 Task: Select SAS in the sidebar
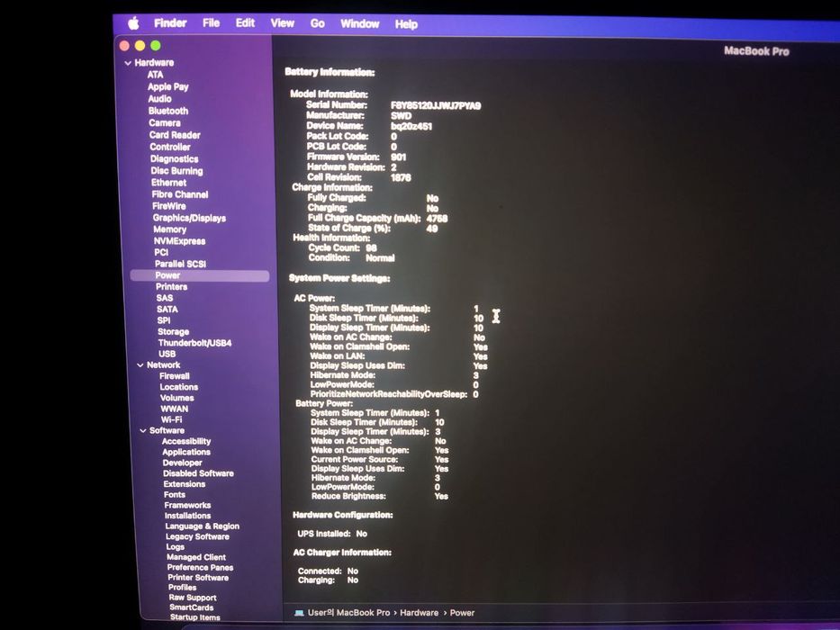click(165, 298)
